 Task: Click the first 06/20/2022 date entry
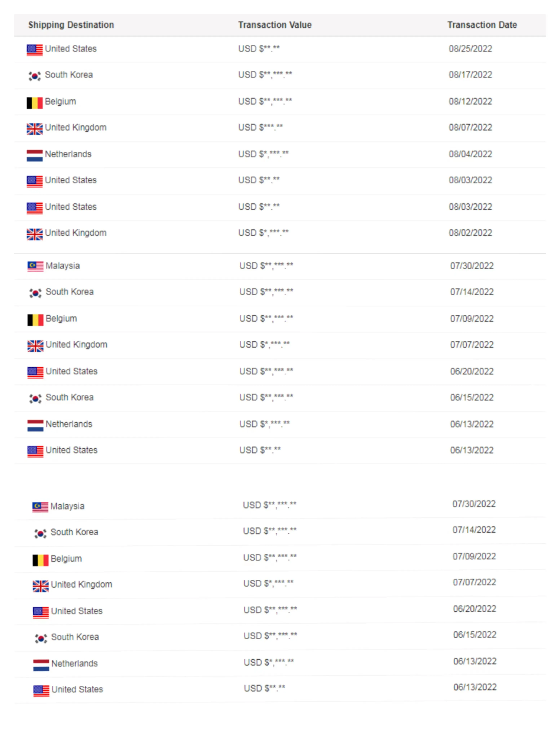point(471,371)
